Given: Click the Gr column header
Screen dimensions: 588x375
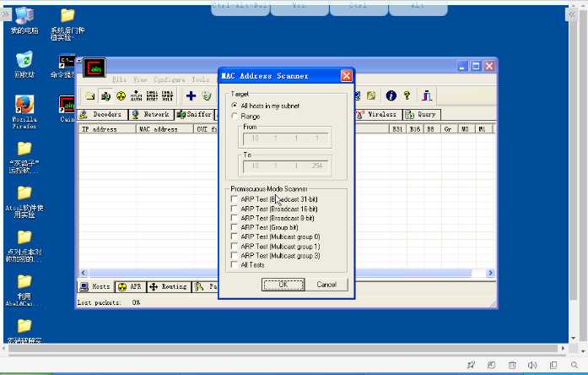Looking at the screenshot, I should point(448,129).
